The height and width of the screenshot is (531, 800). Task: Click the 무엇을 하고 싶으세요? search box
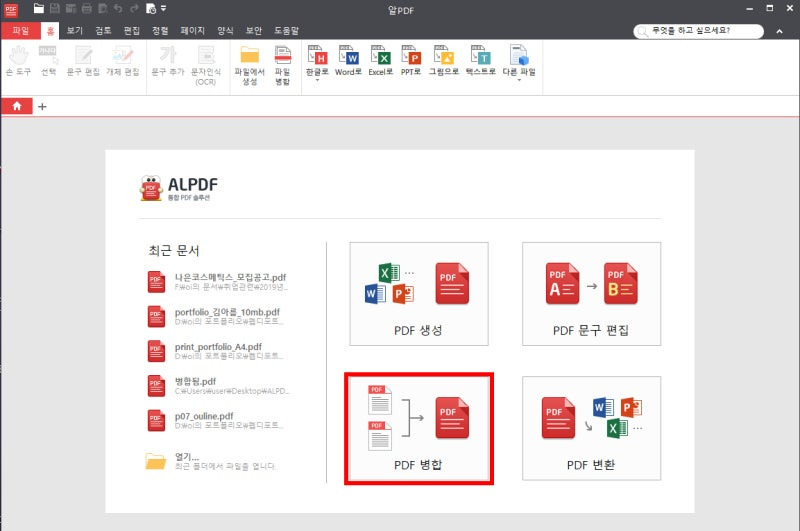pyautogui.click(x=698, y=31)
